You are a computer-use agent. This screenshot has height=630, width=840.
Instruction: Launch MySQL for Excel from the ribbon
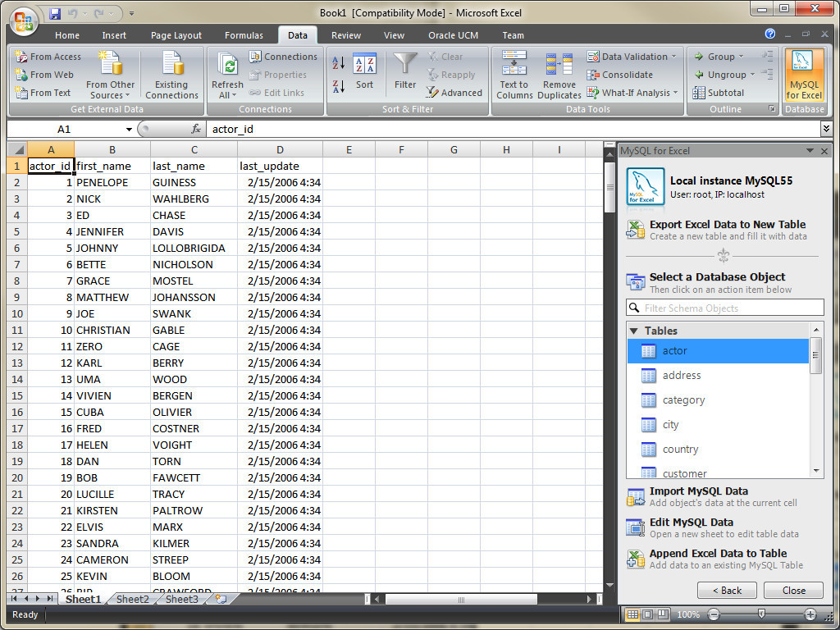(x=804, y=75)
